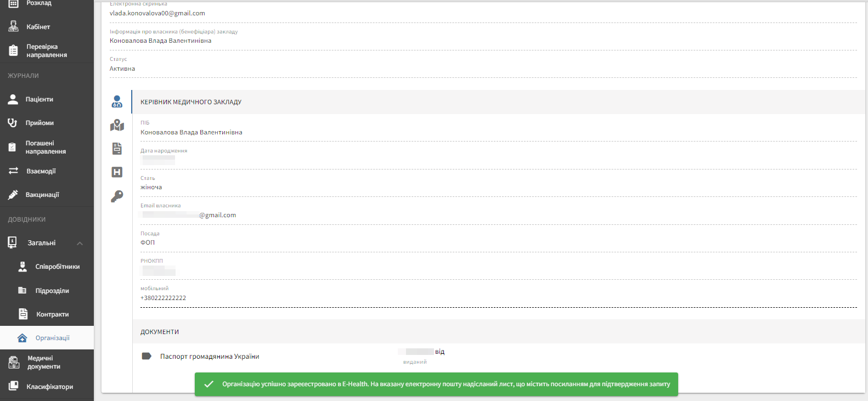Click the Взаємодії sidebar item
The width and height of the screenshot is (868, 401).
(41, 171)
